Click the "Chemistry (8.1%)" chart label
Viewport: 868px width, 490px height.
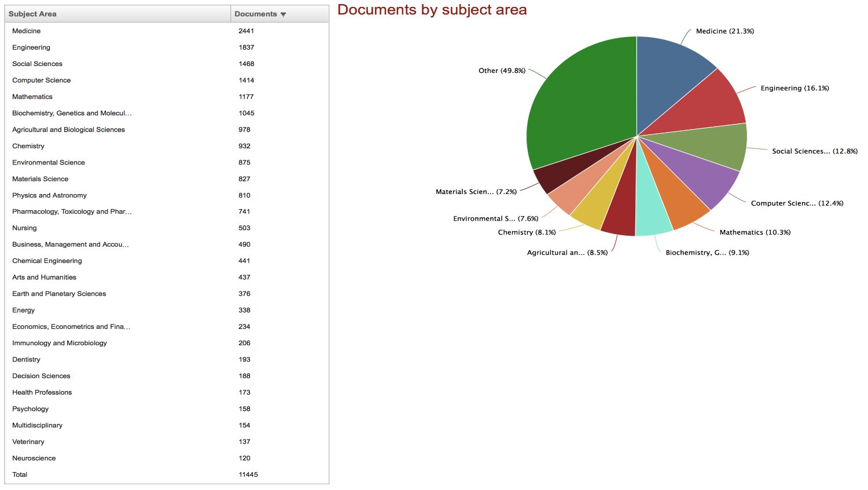click(527, 232)
